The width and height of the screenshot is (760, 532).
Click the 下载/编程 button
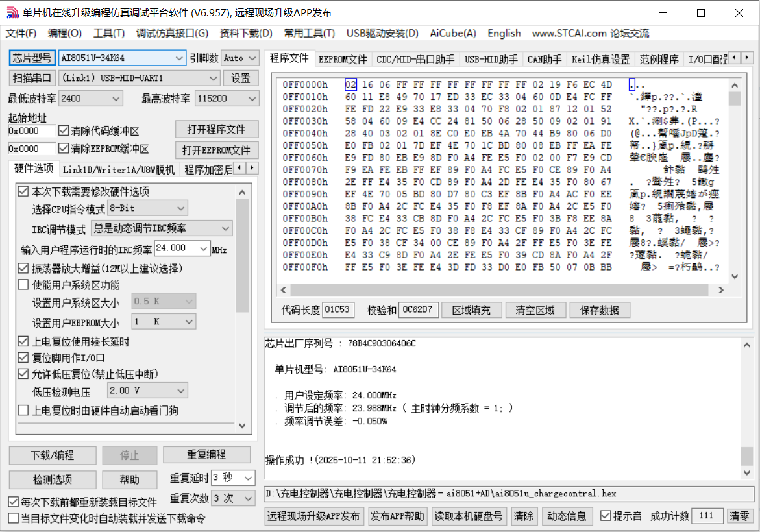pyautogui.click(x=53, y=455)
